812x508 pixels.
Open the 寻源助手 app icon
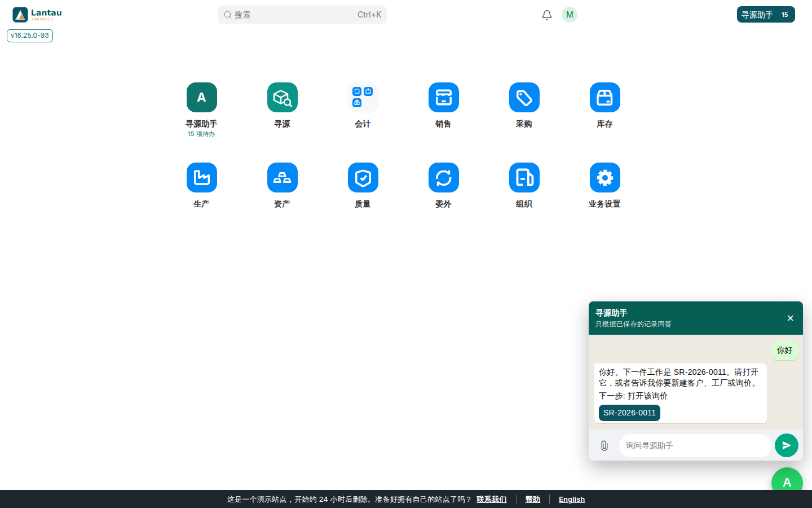point(201,97)
